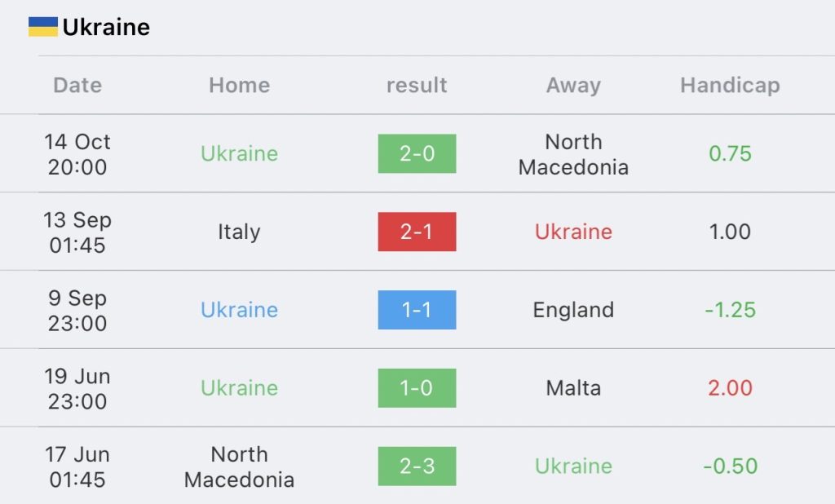Screen dimensions: 835x504
Task: Click the Away column header
Action: click(573, 86)
